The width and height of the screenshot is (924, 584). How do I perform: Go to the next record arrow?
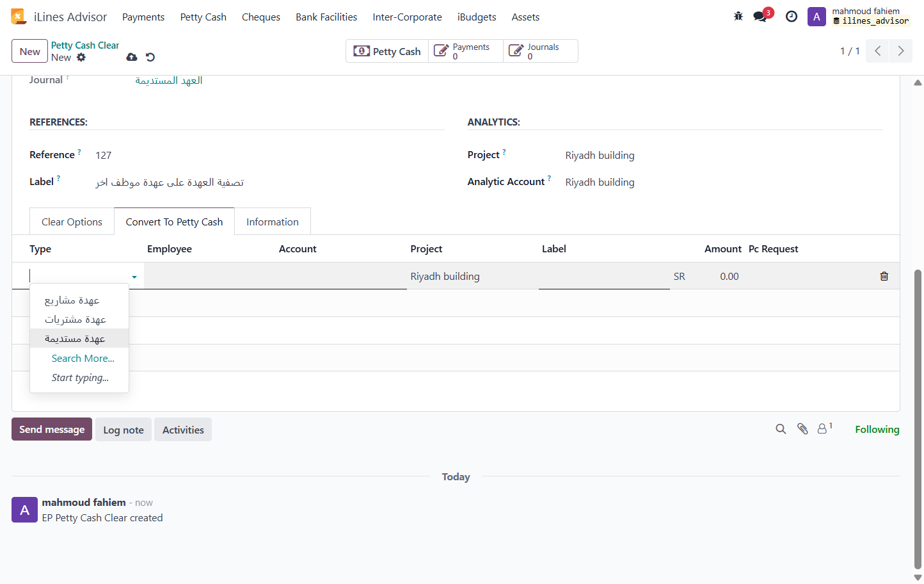pyautogui.click(x=901, y=51)
